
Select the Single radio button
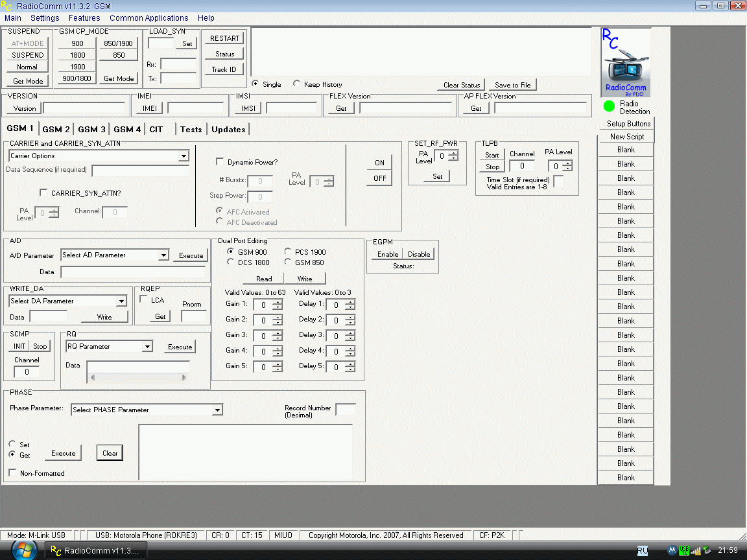click(255, 84)
